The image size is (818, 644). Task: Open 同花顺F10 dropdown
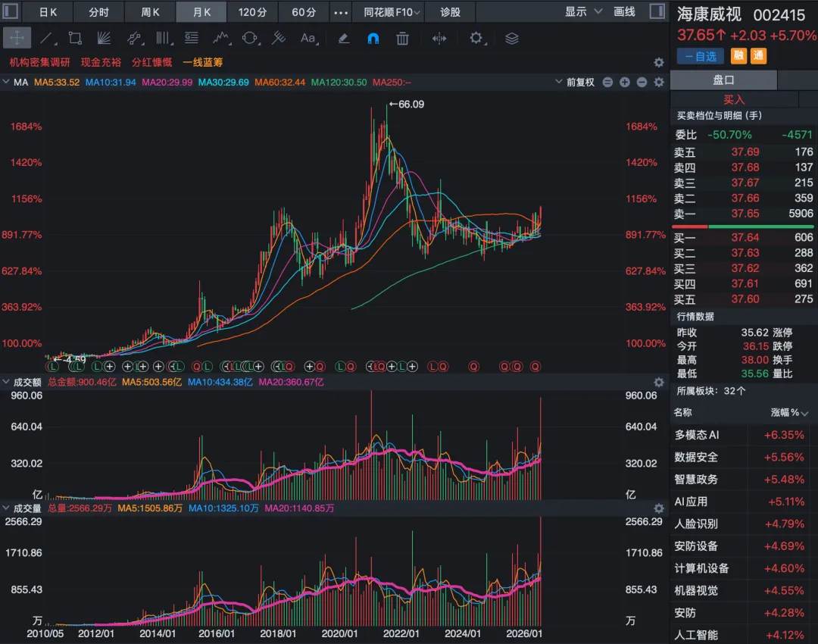pos(392,11)
